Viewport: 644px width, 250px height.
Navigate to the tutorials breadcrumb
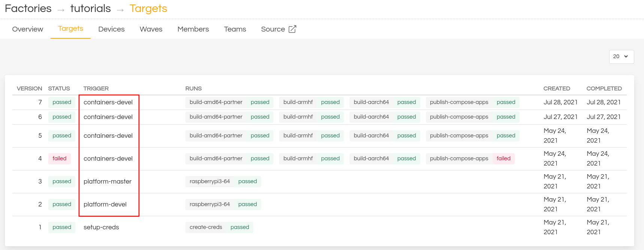pyautogui.click(x=91, y=9)
